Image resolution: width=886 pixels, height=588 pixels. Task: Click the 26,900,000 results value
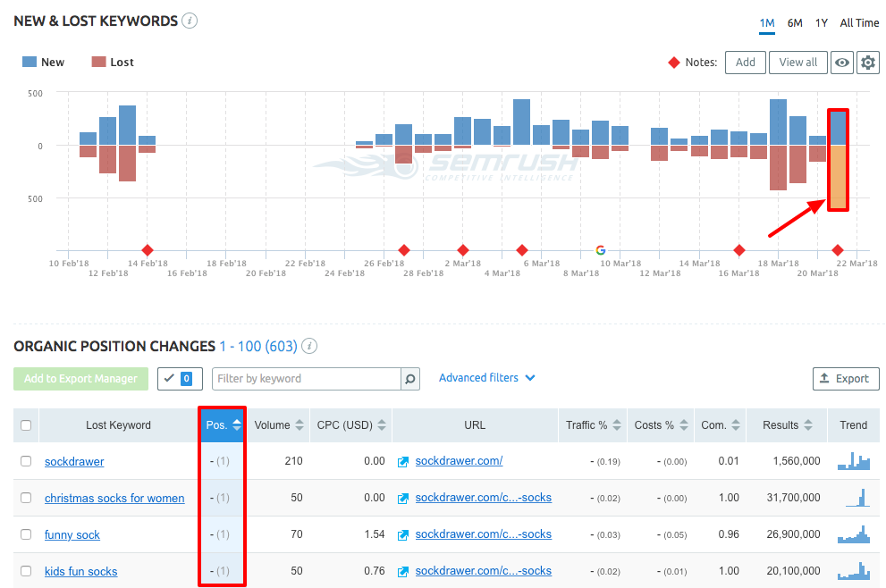793,534
